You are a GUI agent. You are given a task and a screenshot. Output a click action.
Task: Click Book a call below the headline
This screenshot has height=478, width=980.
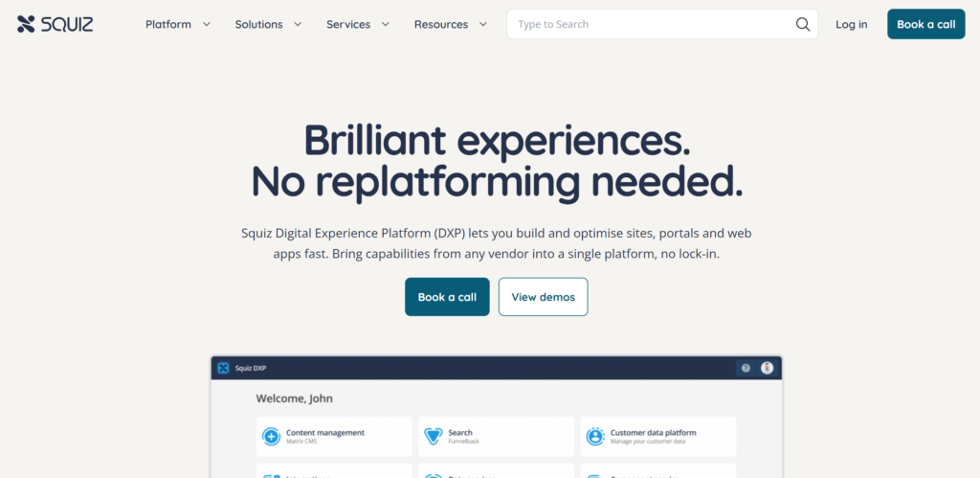(447, 297)
